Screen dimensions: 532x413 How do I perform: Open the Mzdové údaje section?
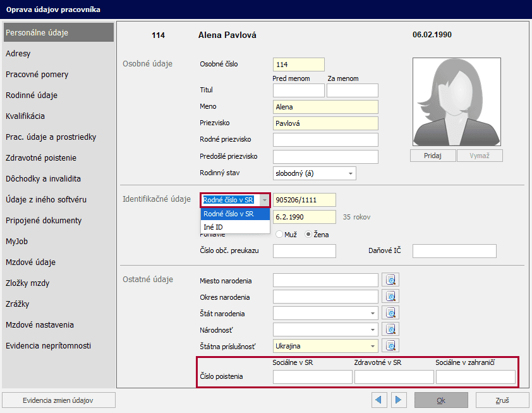tap(31, 262)
